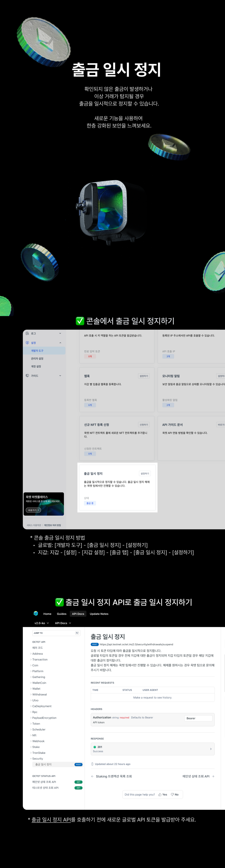Click 설정하기 on the 출금 일시 정지 card

145,473
